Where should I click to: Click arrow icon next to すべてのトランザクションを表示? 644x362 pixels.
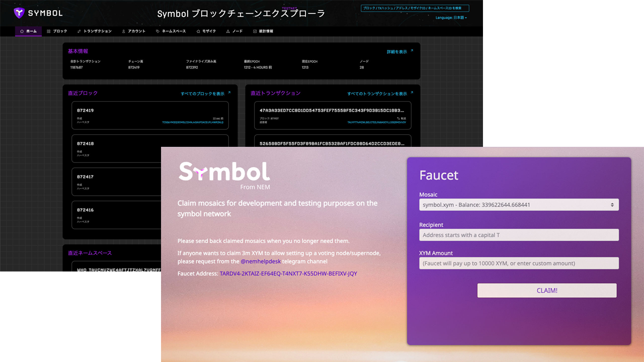[x=412, y=93]
